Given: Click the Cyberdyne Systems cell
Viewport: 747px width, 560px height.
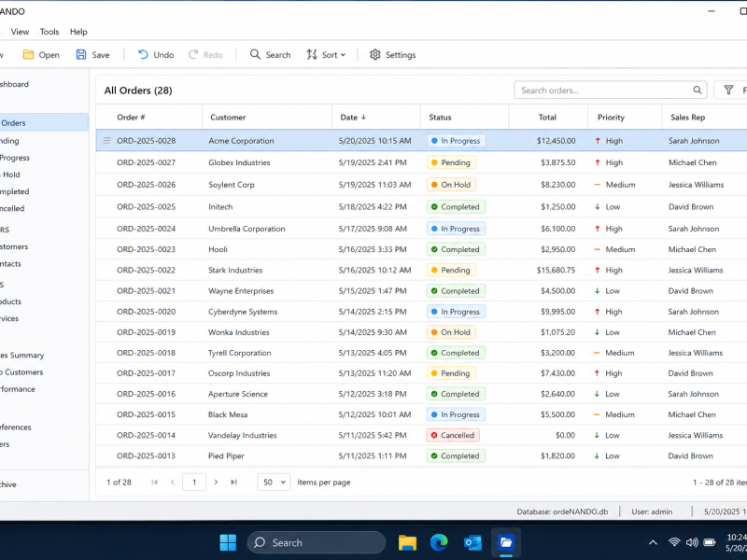Looking at the screenshot, I should click(x=243, y=312).
